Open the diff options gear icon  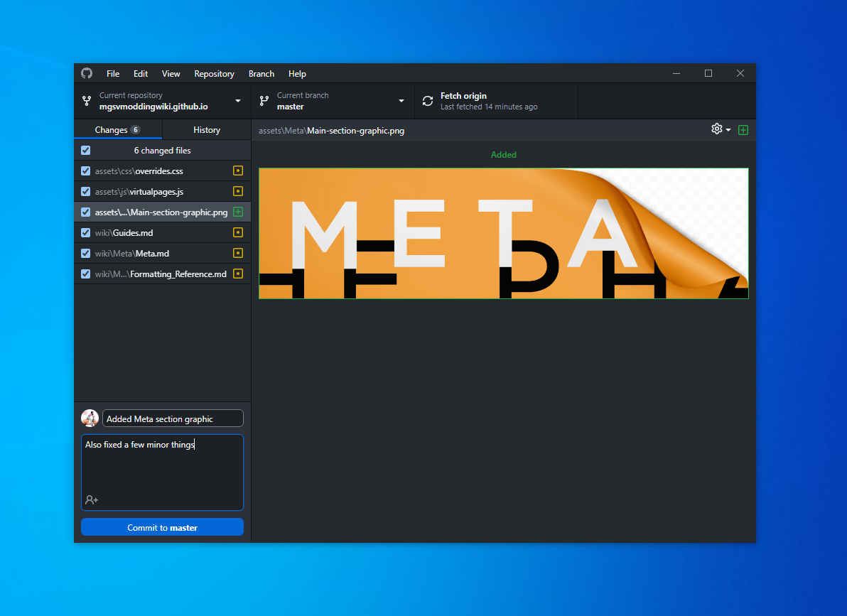pos(716,129)
